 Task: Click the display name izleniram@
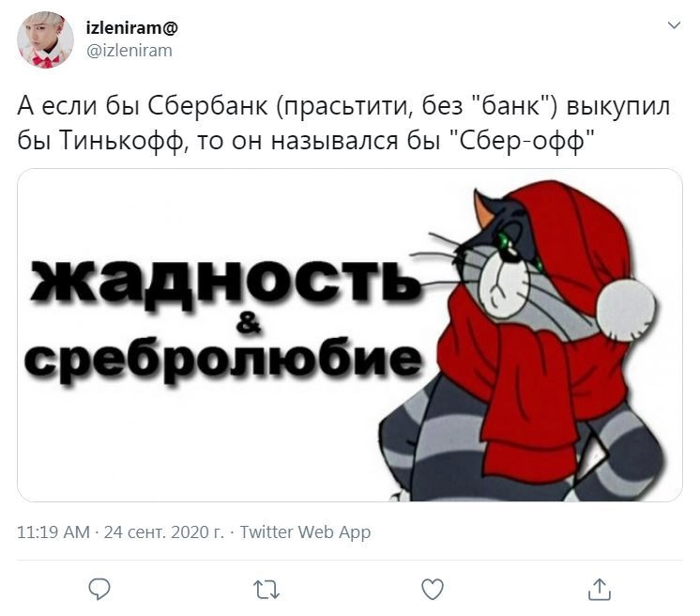(x=131, y=27)
